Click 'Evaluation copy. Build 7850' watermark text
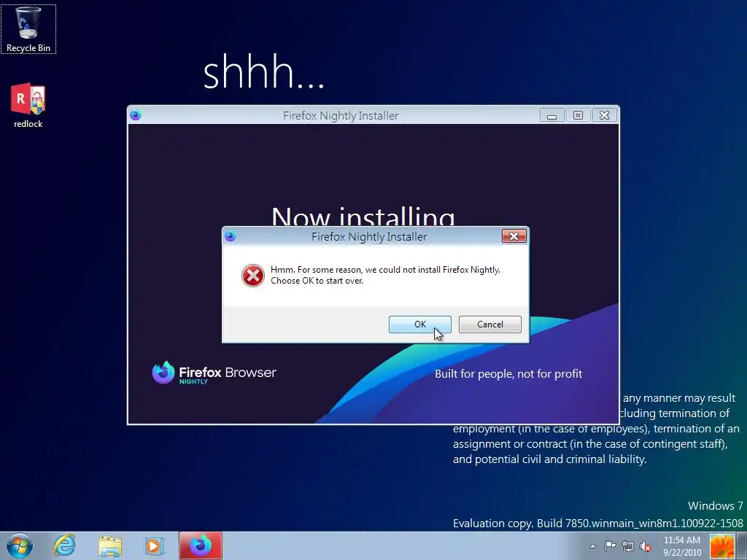The width and height of the screenshot is (747, 560). pos(598,524)
